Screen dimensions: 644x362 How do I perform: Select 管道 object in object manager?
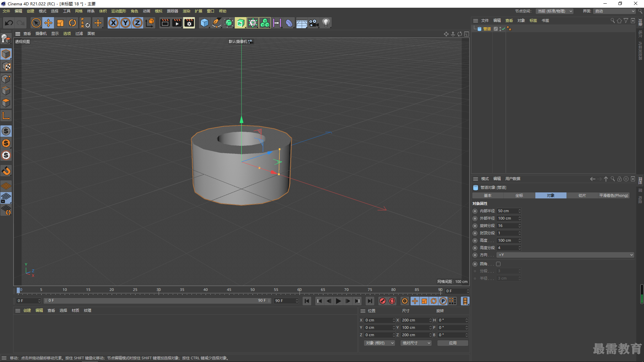click(487, 29)
